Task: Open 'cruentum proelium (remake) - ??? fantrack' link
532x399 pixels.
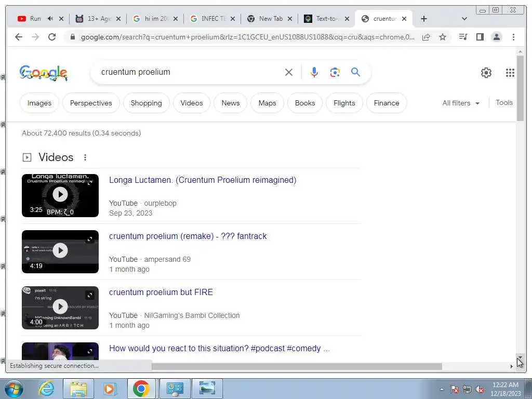Action: pos(188,236)
